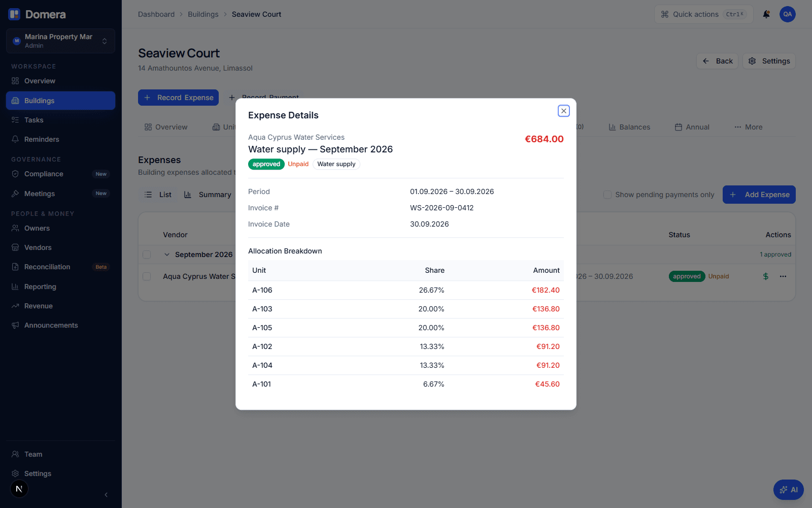This screenshot has height=508, width=812.
Task: Open the three-dot row actions menu
Action: pos(783,276)
